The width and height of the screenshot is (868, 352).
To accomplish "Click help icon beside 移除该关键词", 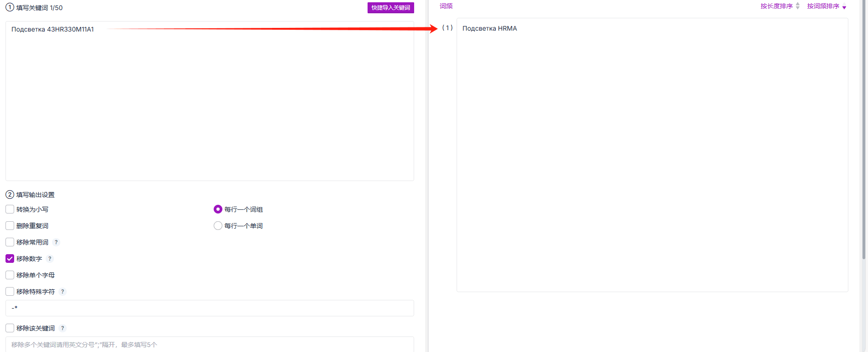I will (x=63, y=328).
